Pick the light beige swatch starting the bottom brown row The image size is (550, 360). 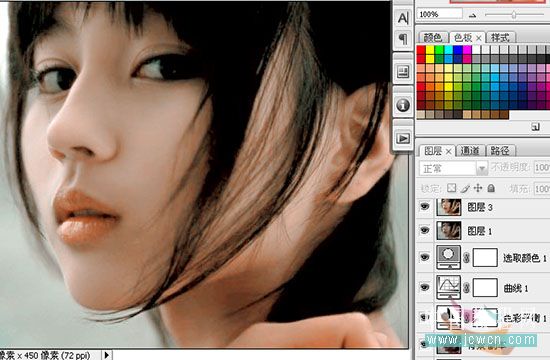[421, 114]
